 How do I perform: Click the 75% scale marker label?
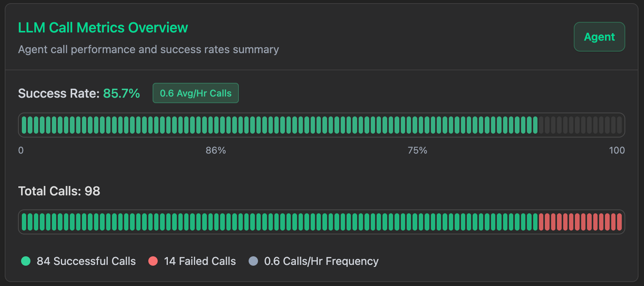pos(417,150)
